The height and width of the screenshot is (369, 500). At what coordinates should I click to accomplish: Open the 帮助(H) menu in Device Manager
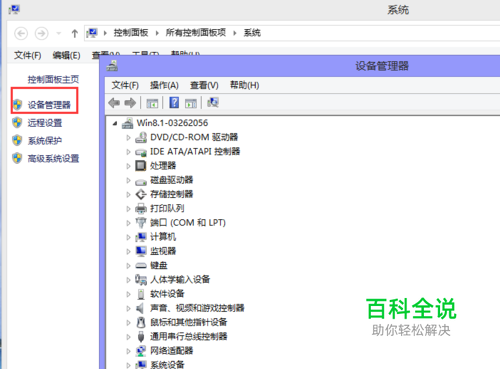(x=244, y=85)
